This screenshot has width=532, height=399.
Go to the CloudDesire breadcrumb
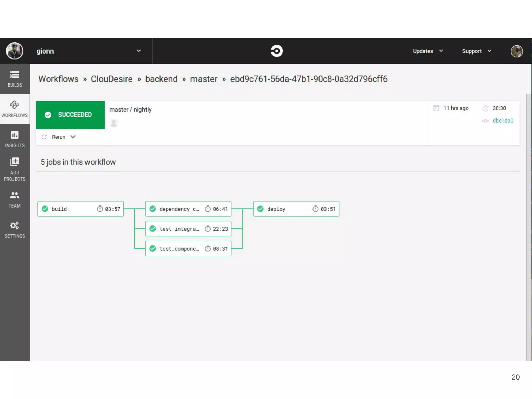click(x=111, y=79)
